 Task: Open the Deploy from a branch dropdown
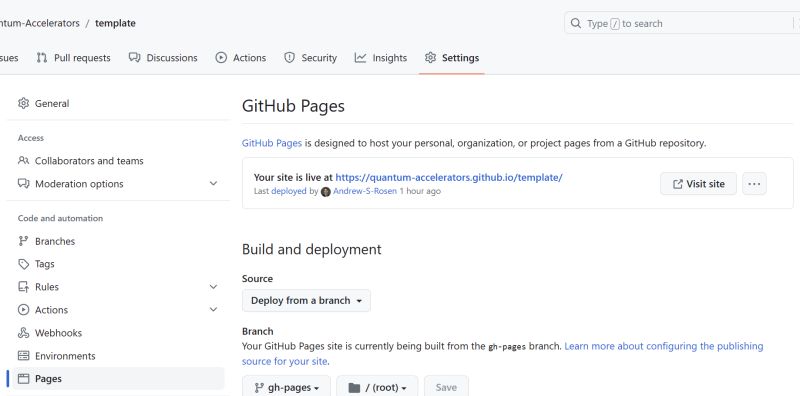coord(306,301)
